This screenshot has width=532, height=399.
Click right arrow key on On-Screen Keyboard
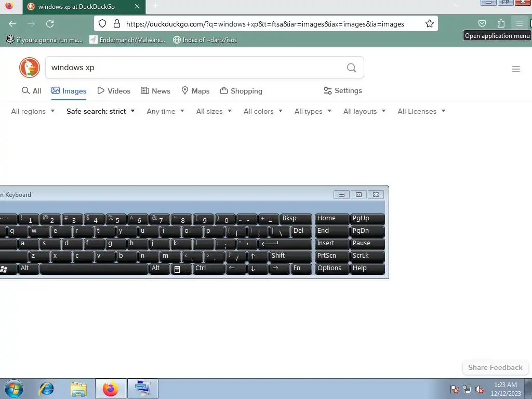coord(279,269)
